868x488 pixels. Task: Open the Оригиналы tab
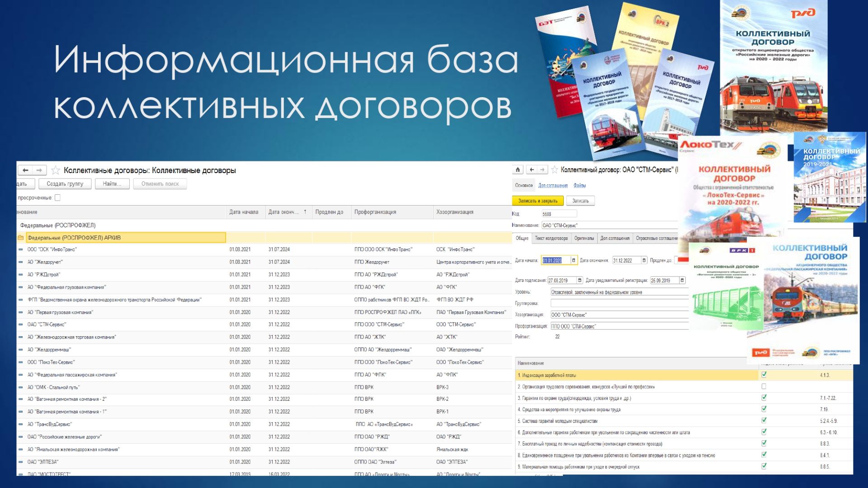point(584,238)
